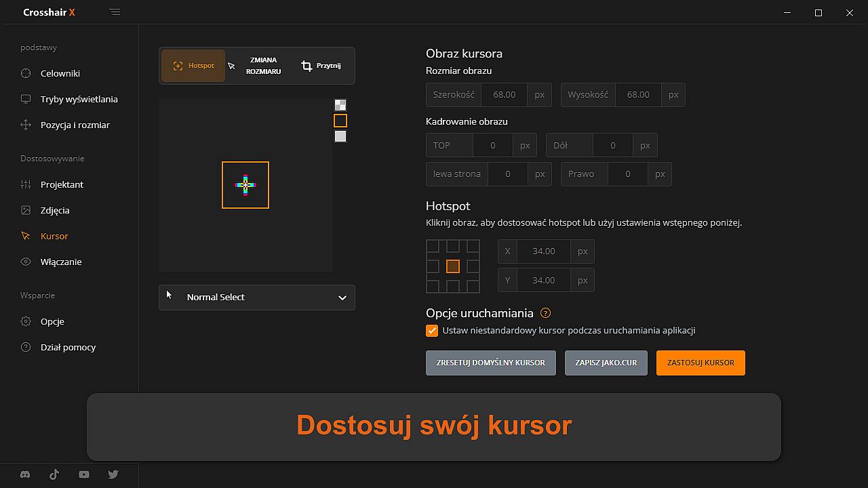Screen dimensions: 868x488
Task: Select the Hotspot tool
Action: tap(193, 66)
